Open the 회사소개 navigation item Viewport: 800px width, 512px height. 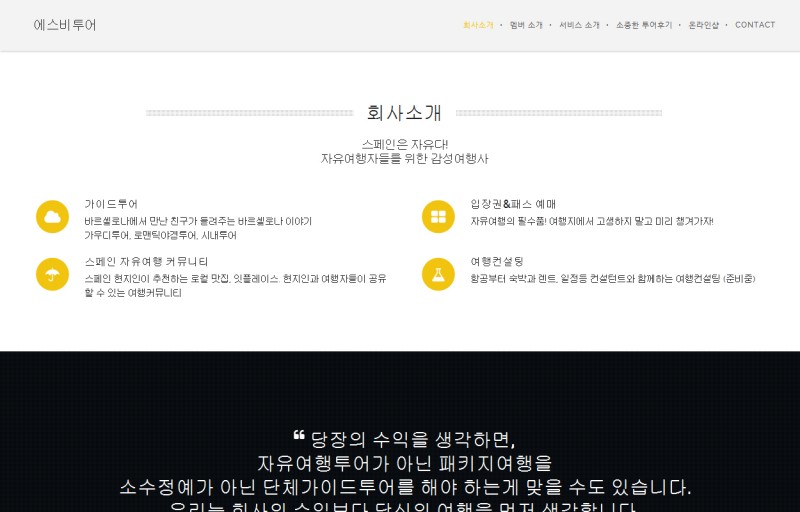pyautogui.click(x=478, y=25)
